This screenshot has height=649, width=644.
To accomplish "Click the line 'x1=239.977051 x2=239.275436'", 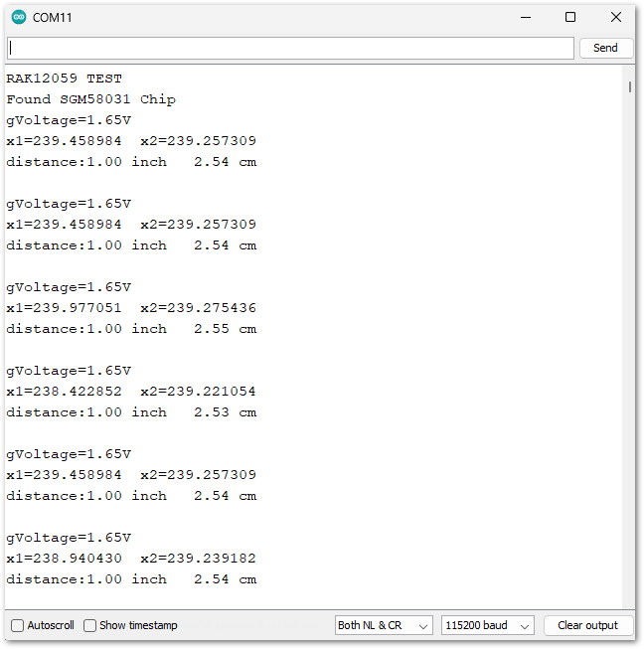I will pyautogui.click(x=131, y=308).
